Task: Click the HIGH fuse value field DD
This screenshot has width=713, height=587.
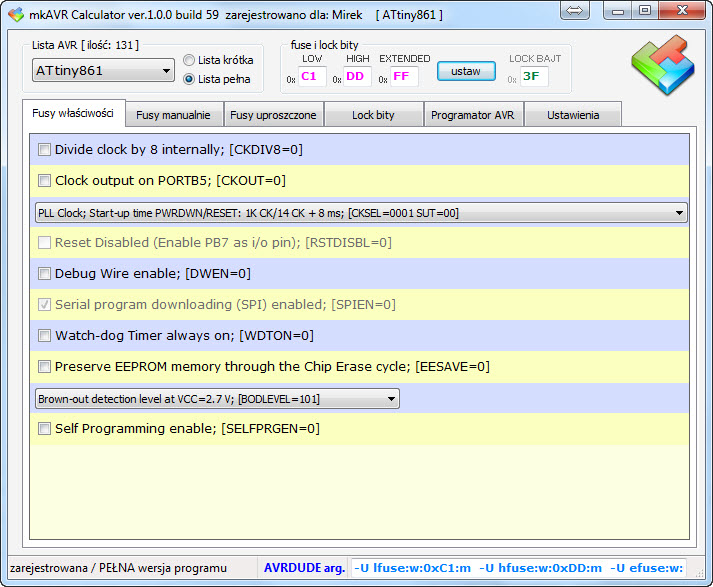Action: pyautogui.click(x=357, y=76)
